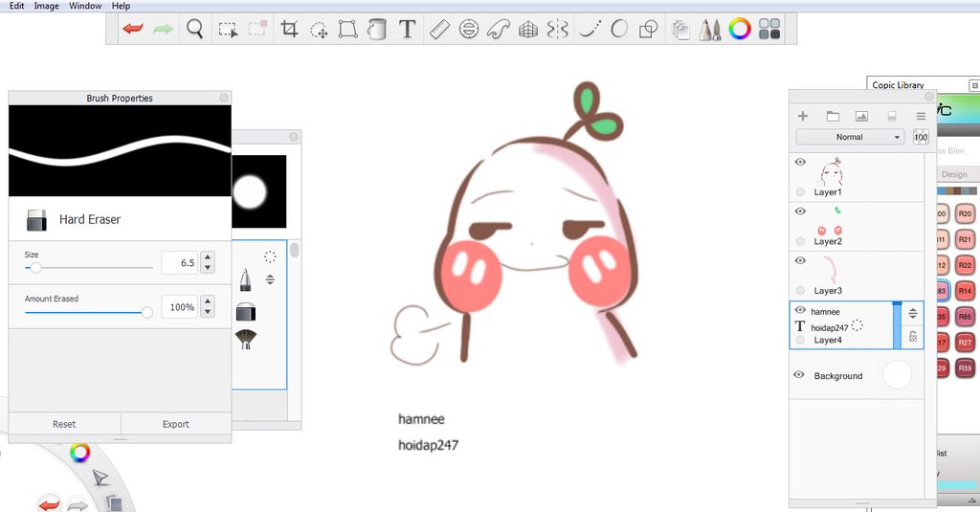Open the layer panel menu
This screenshot has height=512, width=980.
(x=921, y=116)
